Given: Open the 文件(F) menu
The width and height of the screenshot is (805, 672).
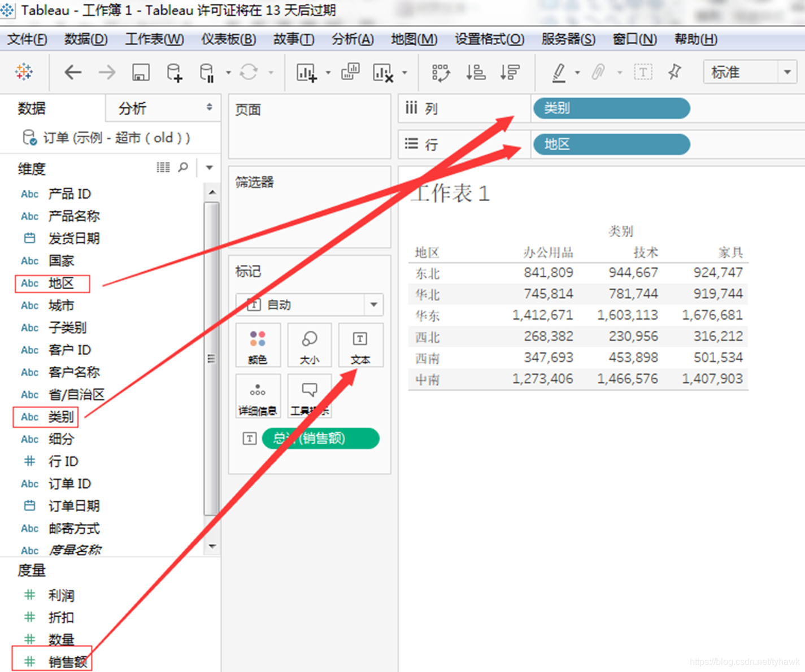Looking at the screenshot, I should (x=27, y=39).
